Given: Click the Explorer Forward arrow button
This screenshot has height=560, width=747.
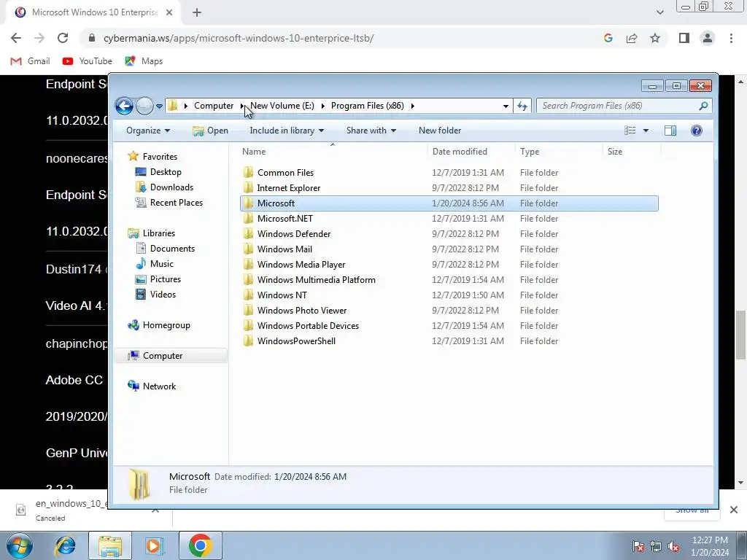Looking at the screenshot, I should pyautogui.click(x=144, y=106).
